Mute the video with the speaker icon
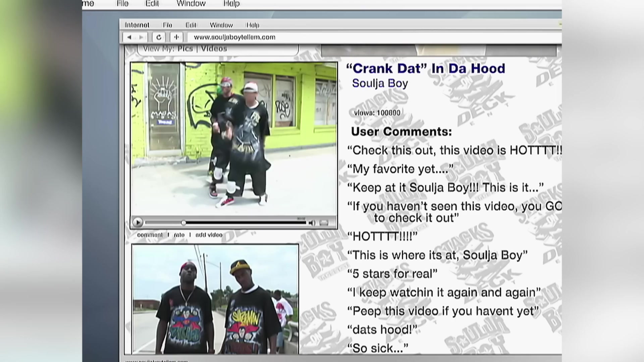Screen dimensions: 644x362 click(x=312, y=223)
